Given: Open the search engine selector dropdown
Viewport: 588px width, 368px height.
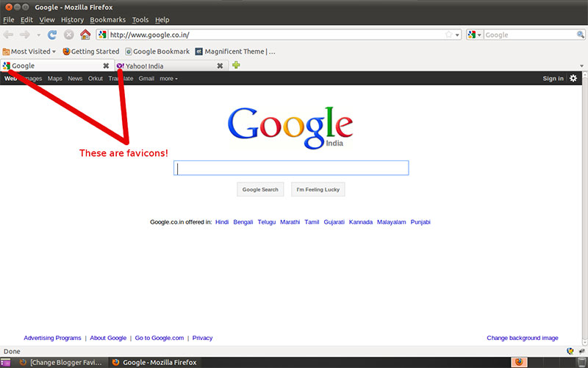Looking at the screenshot, I should pyautogui.click(x=475, y=35).
